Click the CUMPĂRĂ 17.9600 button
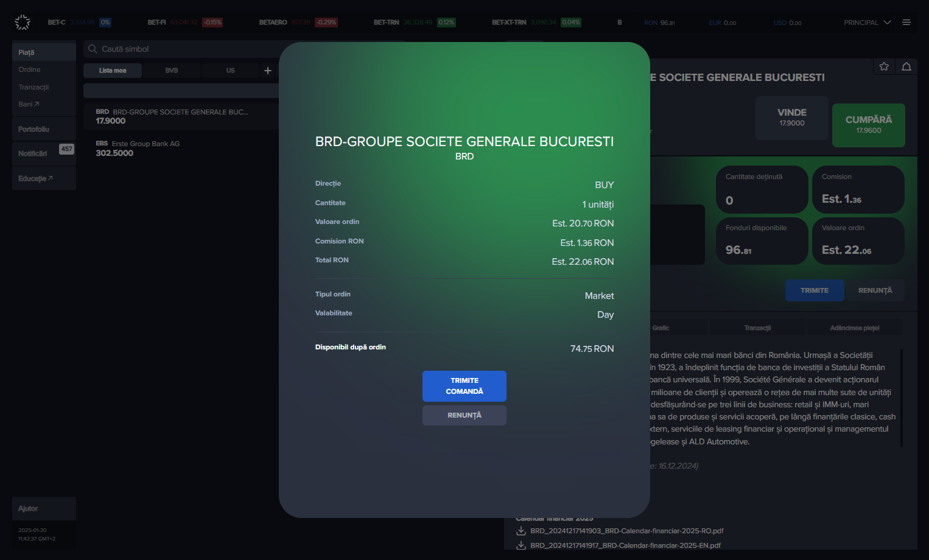 coord(869,125)
